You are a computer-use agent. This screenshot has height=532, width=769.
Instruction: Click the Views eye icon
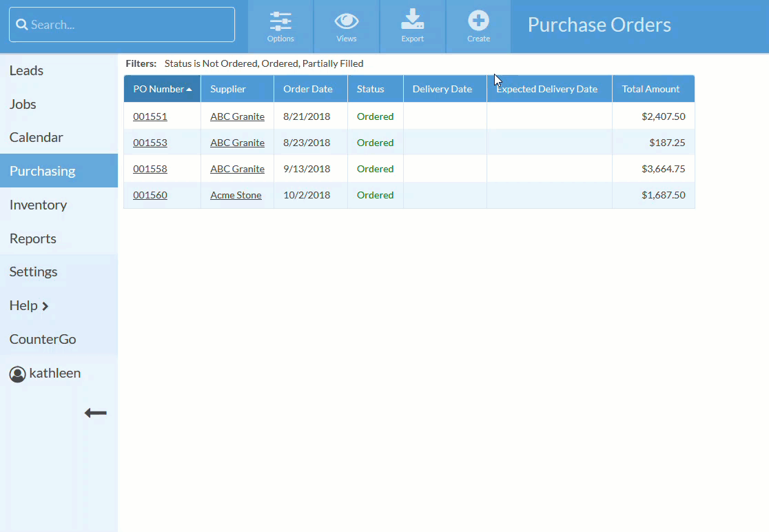tap(346, 22)
